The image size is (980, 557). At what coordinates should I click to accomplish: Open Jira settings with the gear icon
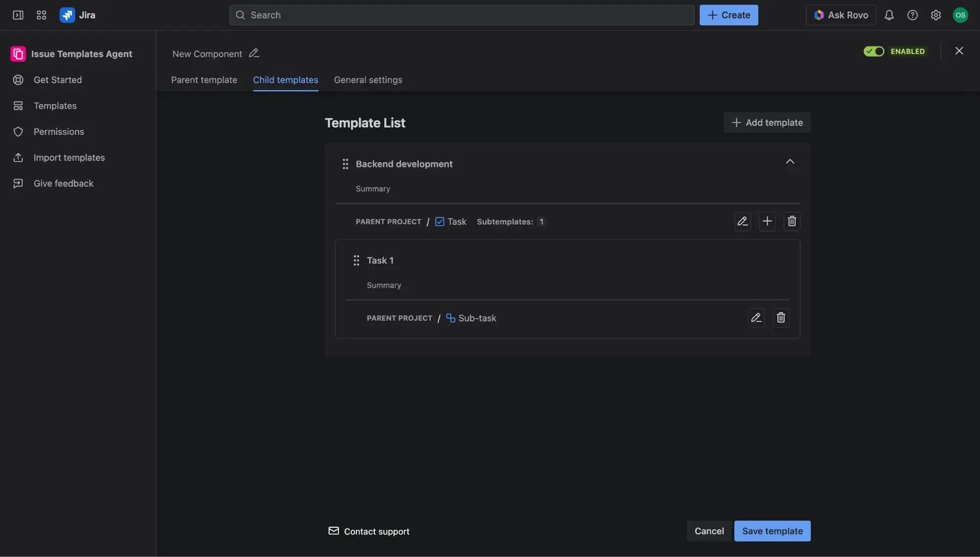tap(936, 15)
